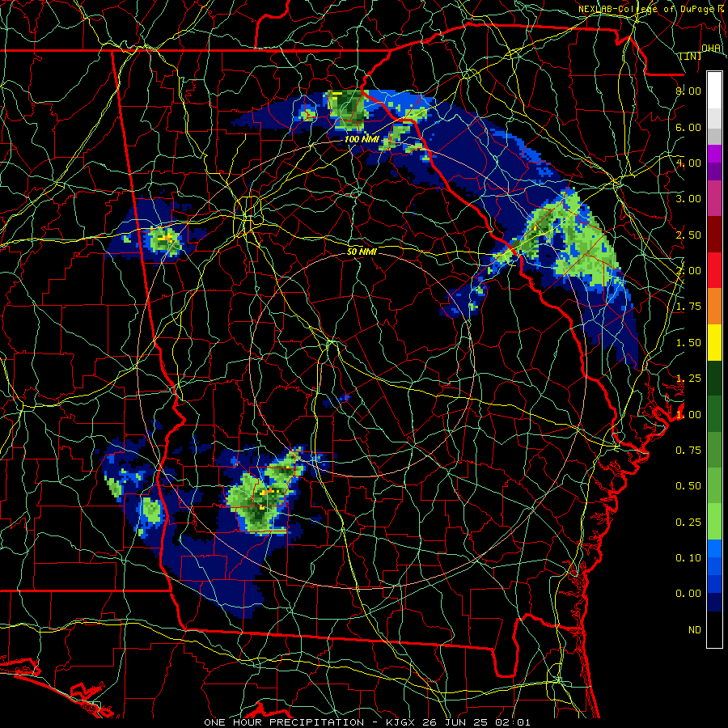Pick the bright red legend swatch at 2.00
This screenshot has height=728, width=728.
tap(714, 270)
